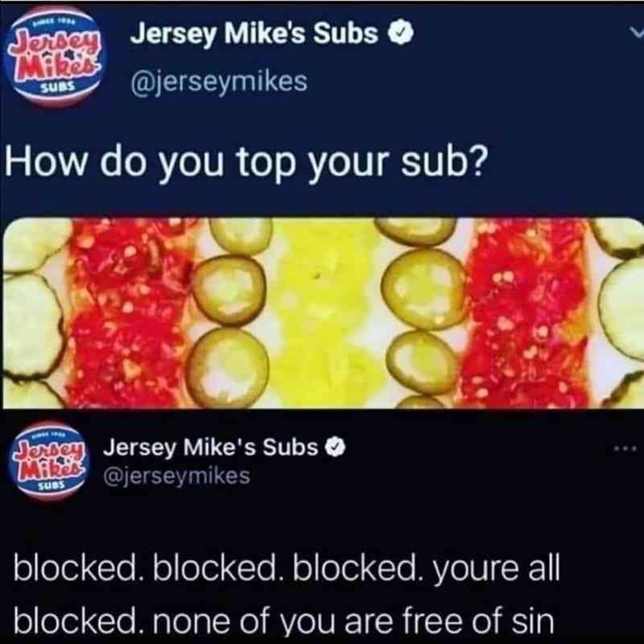Click the jalapeño slice column left of the yellow strip
This screenshot has height=644, width=644.
229,313
